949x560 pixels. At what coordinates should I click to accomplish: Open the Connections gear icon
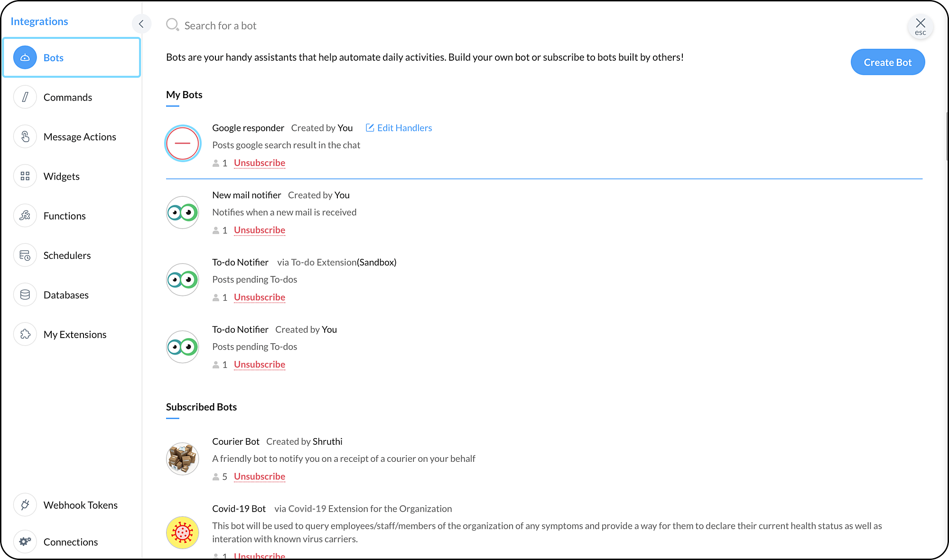click(25, 542)
